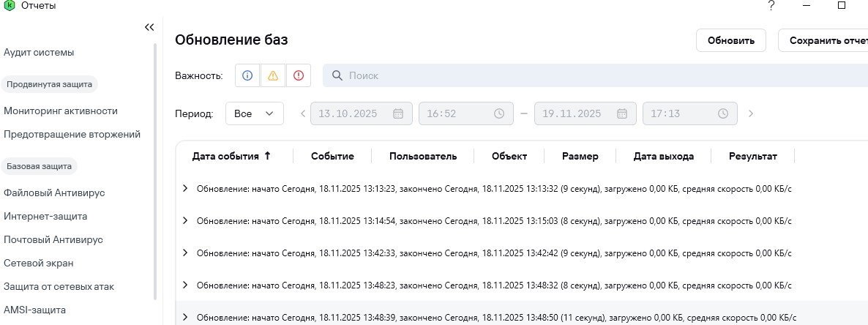Open the Период dropdown showing Все
The image size is (868, 325).
[254, 113]
